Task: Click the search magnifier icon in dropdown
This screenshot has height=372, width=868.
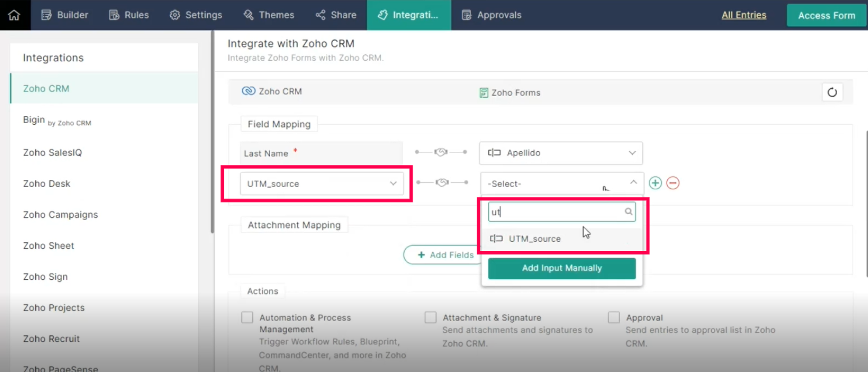Action: tap(628, 211)
